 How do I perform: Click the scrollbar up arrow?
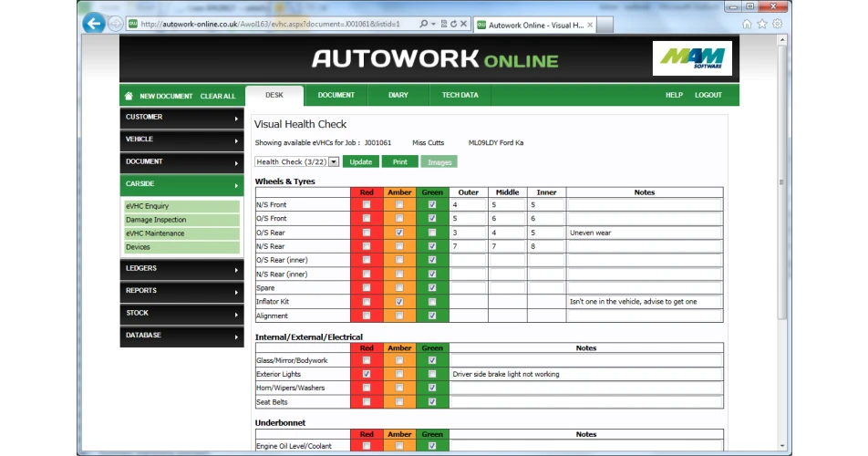pyautogui.click(x=781, y=40)
